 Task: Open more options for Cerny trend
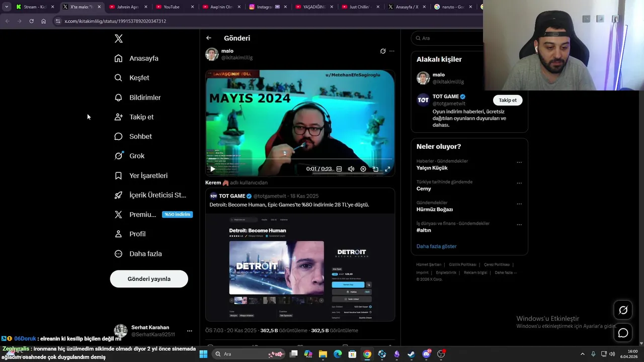pyautogui.click(x=519, y=183)
